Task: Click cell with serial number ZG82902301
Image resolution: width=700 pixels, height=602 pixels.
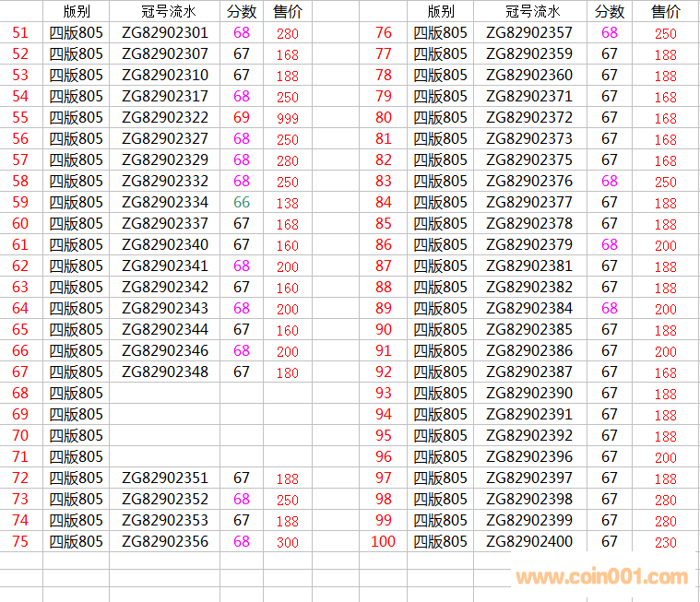Action: click(x=165, y=33)
